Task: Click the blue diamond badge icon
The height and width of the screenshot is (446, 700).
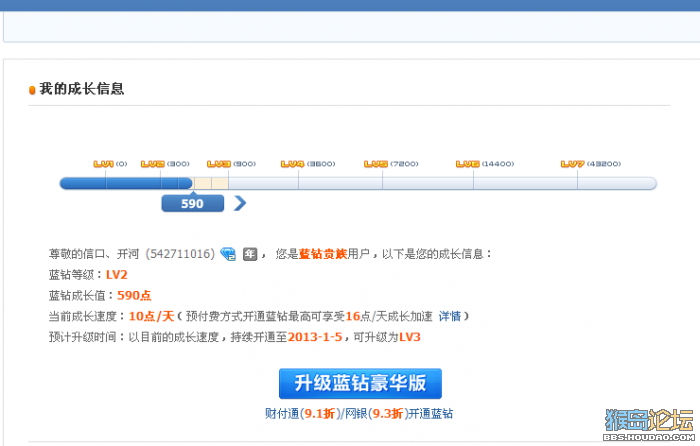Action: 228,254
